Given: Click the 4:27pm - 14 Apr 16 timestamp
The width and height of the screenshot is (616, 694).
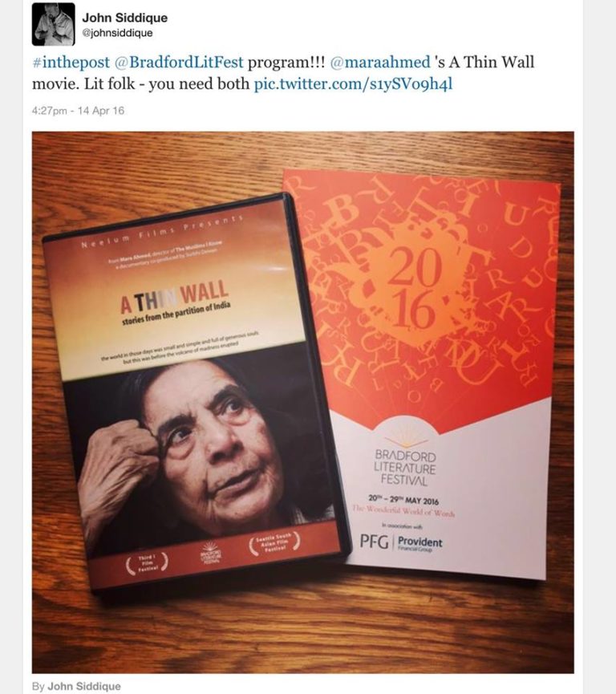Looking at the screenshot, I should pyautogui.click(x=78, y=111).
